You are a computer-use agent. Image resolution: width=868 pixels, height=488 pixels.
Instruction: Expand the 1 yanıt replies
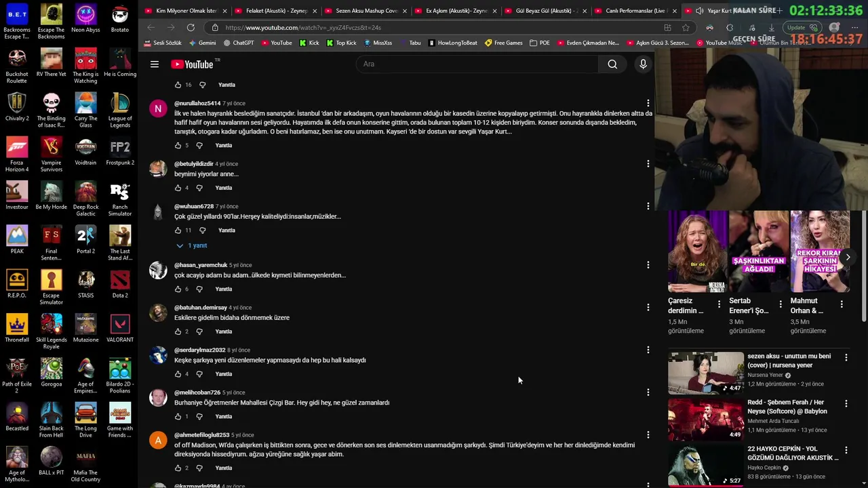pyautogui.click(x=192, y=245)
